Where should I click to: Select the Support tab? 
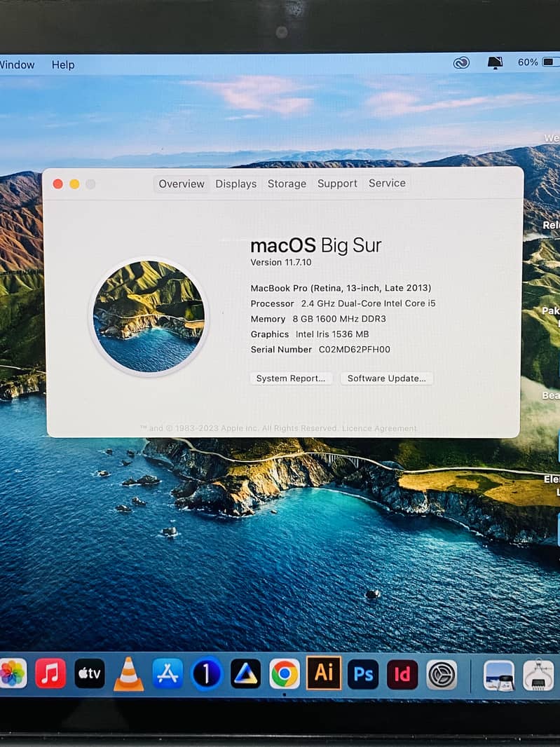coord(337,184)
